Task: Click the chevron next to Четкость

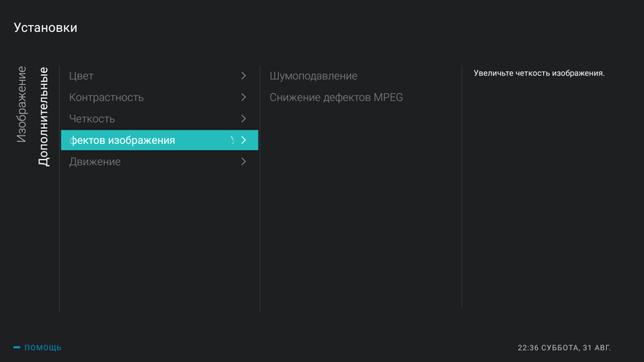Action: (243, 119)
